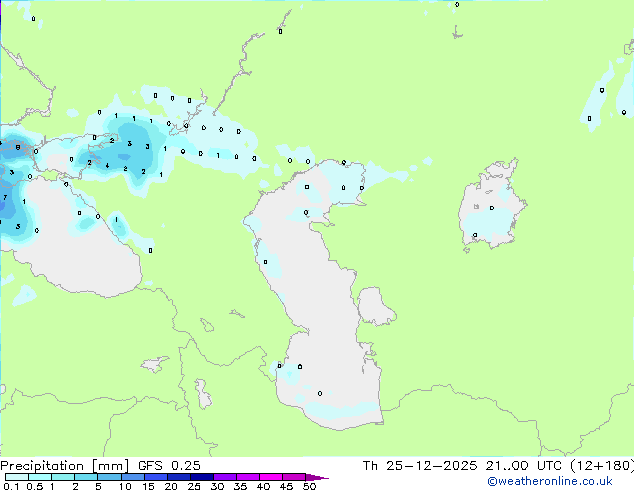Click the '21.00 UTC' time label
Image resolution: width=634 pixels, height=490 pixels.
(524, 466)
